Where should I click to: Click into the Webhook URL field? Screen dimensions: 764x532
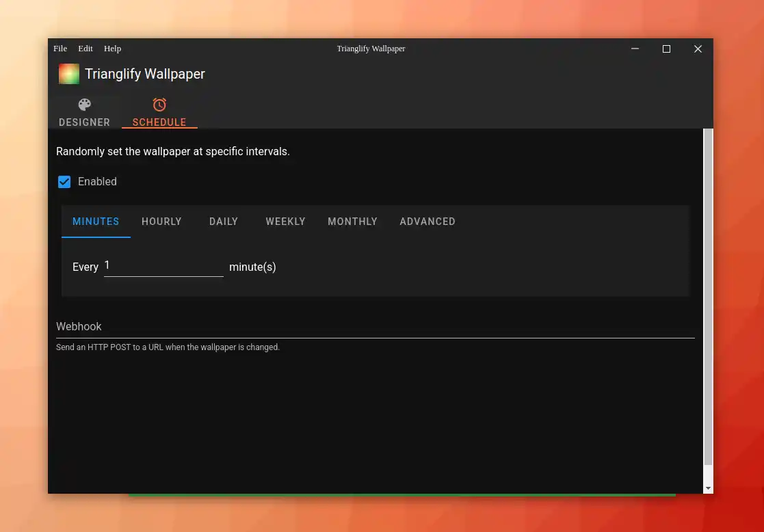[376, 326]
